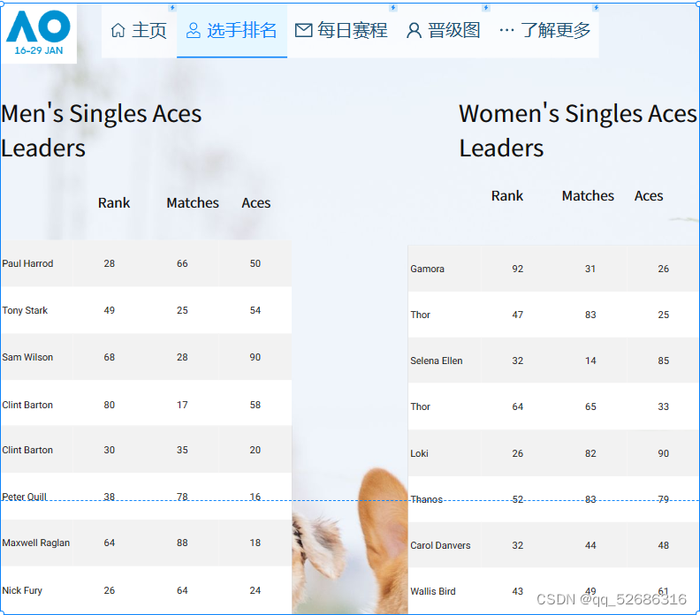Click Gamora's rank value 92
The image size is (700, 615).
(517, 269)
